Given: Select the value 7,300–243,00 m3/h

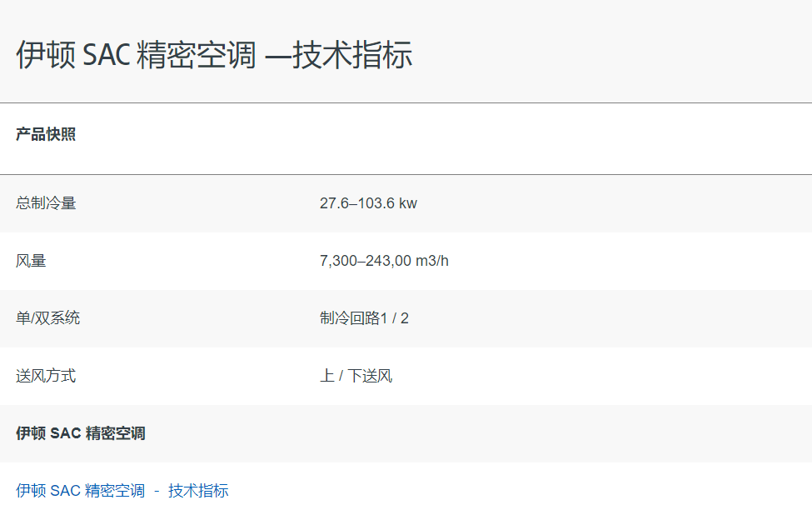Looking at the screenshot, I should pyautogui.click(x=384, y=261).
